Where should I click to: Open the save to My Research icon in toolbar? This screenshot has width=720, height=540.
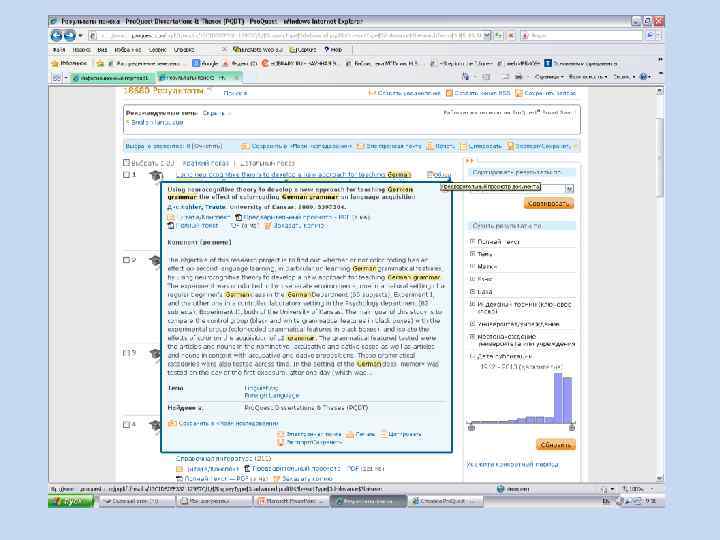pos(245,146)
